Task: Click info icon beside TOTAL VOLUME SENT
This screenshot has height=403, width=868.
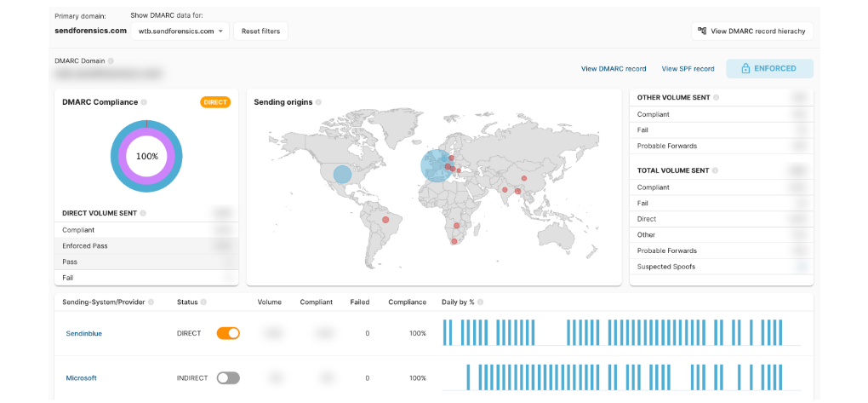Action: [x=715, y=170]
